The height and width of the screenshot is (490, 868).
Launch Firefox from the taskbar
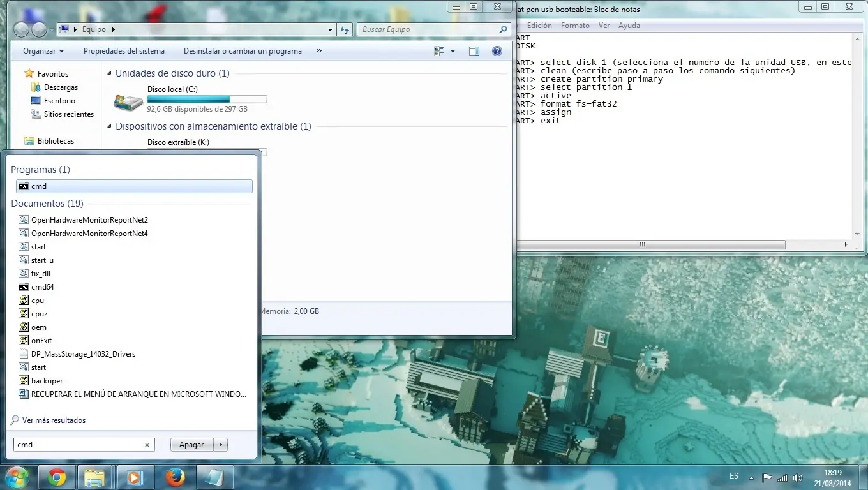(174, 477)
